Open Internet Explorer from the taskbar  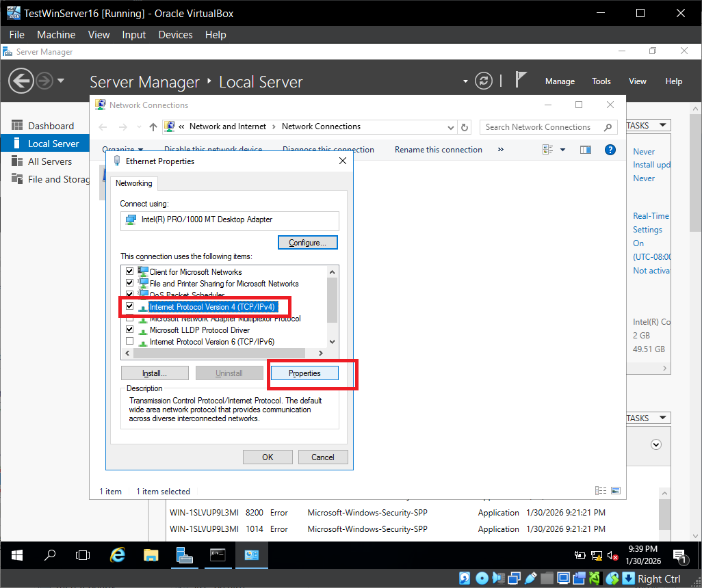pos(118,555)
